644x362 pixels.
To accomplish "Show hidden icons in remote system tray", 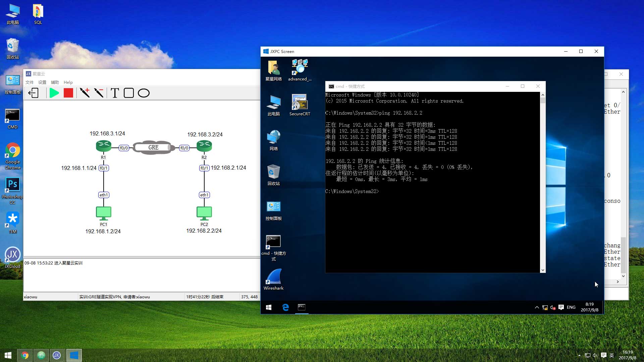I will point(537,307).
